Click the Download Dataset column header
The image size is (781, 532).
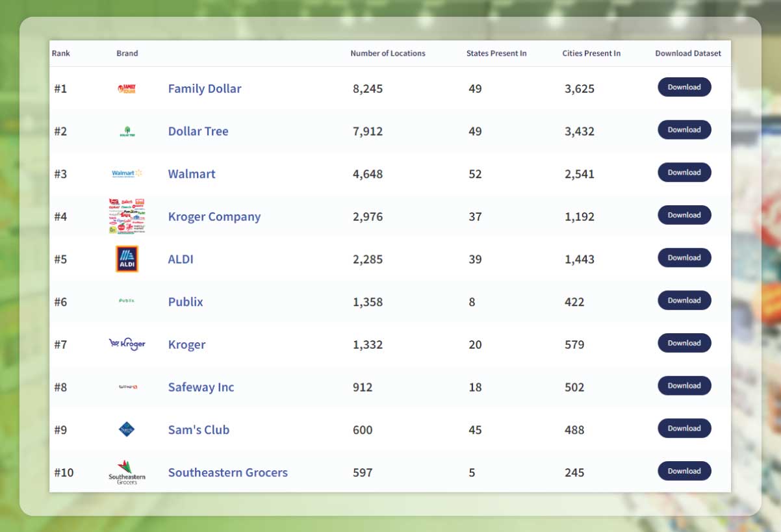688,53
